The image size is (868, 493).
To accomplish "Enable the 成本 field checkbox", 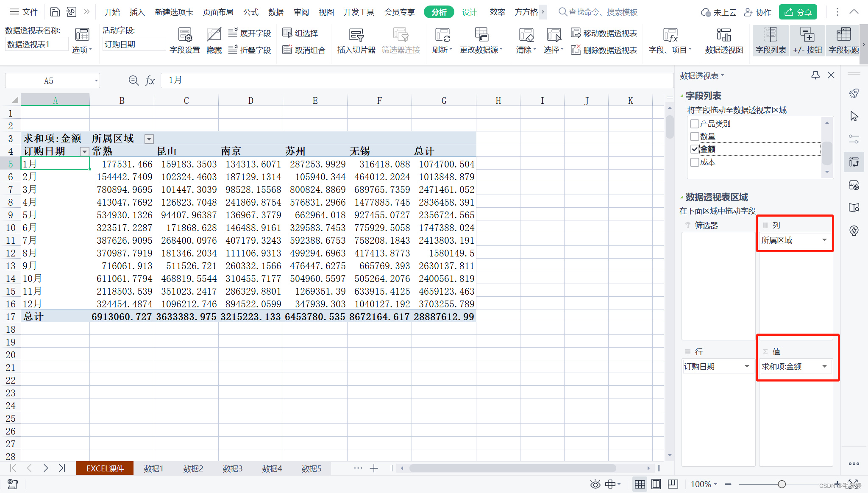I will [695, 162].
